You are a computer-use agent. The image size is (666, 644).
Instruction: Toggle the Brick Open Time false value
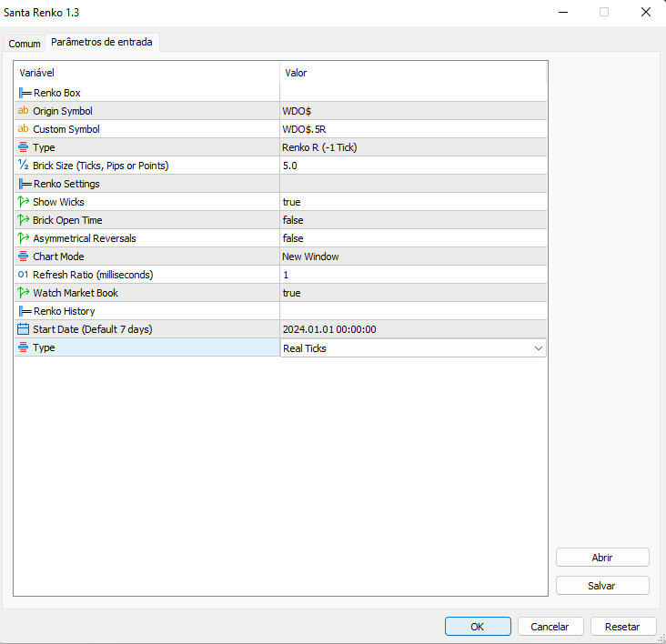(x=293, y=220)
